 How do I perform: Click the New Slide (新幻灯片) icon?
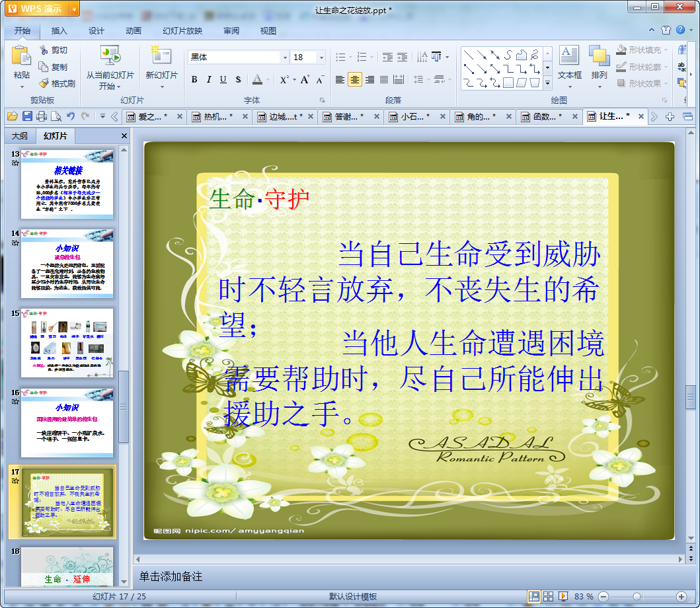click(161, 56)
